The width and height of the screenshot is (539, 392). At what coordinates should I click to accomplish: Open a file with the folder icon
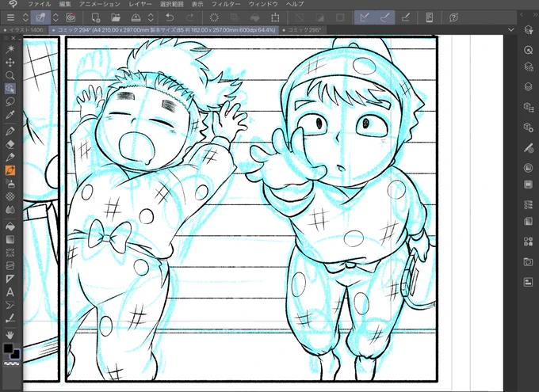(116, 17)
